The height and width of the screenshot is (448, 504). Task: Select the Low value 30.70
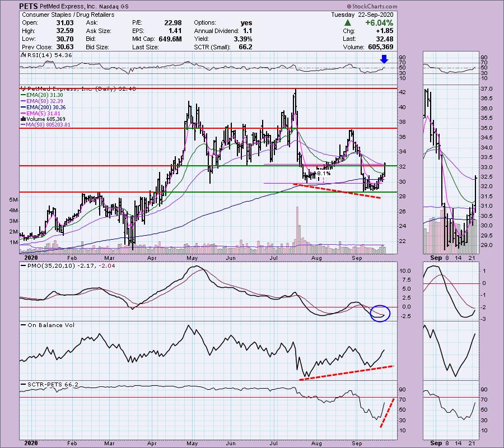tap(65, 39)
